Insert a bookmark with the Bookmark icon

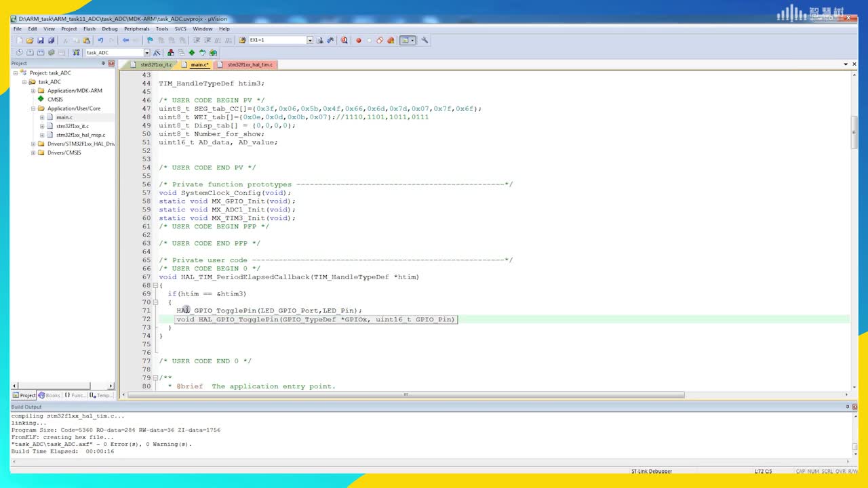(x=150, y=40)
